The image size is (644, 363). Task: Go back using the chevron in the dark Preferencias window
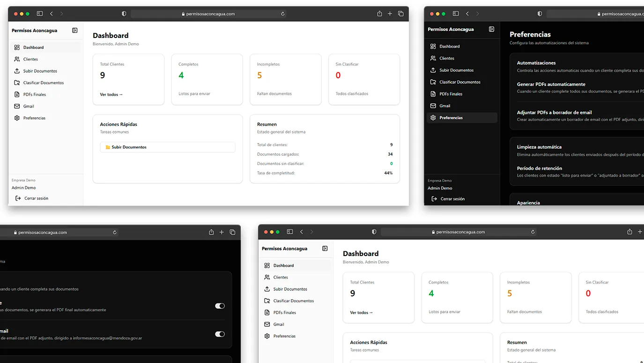pos(467,14)
